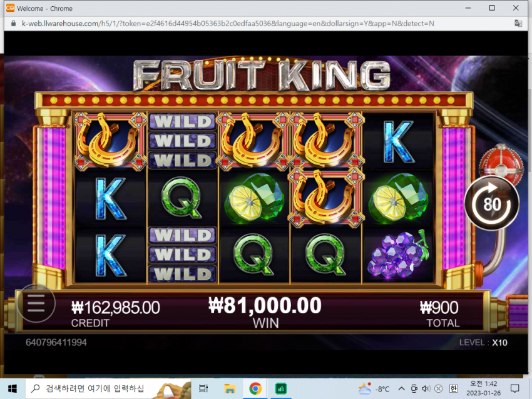Open Task View in the taskbar
532x399 pixels.
[x=203, y=388]
